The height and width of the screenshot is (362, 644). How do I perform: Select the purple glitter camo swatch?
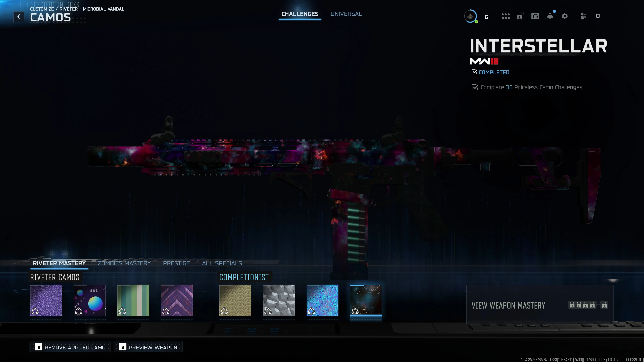click(x=46, y=300)
